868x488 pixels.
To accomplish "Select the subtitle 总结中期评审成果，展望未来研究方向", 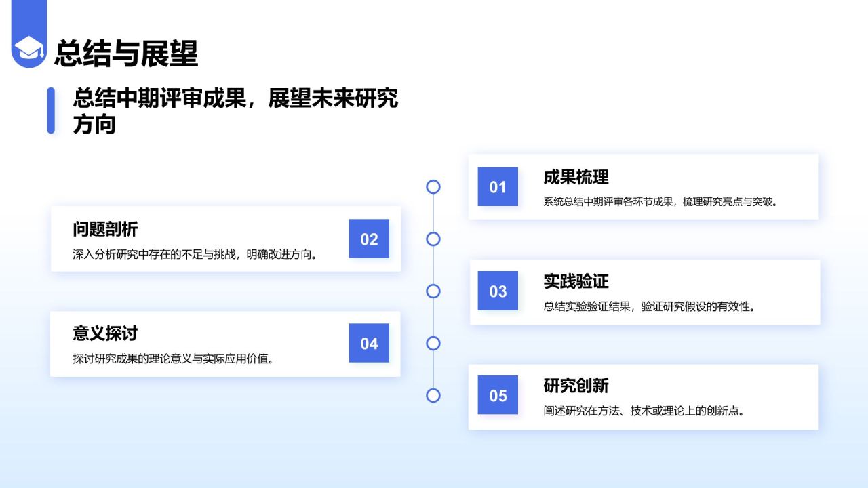I will [235, 110].
